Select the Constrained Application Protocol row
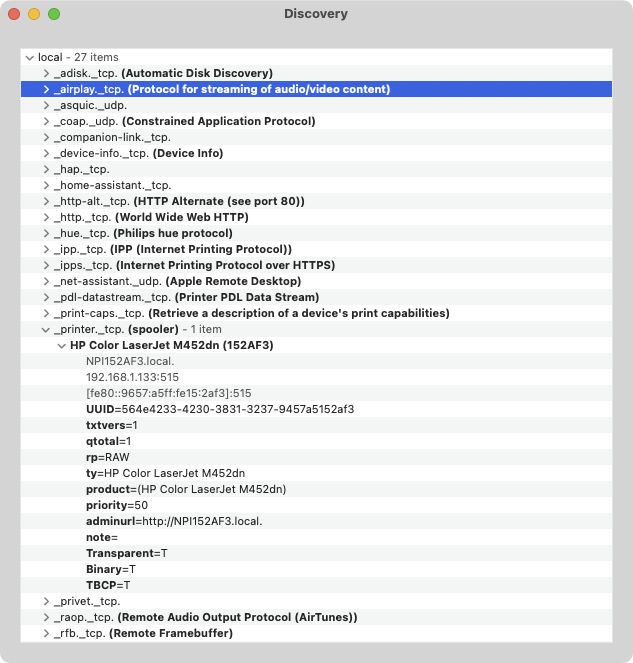The height and width of the screenshot is (663, 633). coord(316,121)
